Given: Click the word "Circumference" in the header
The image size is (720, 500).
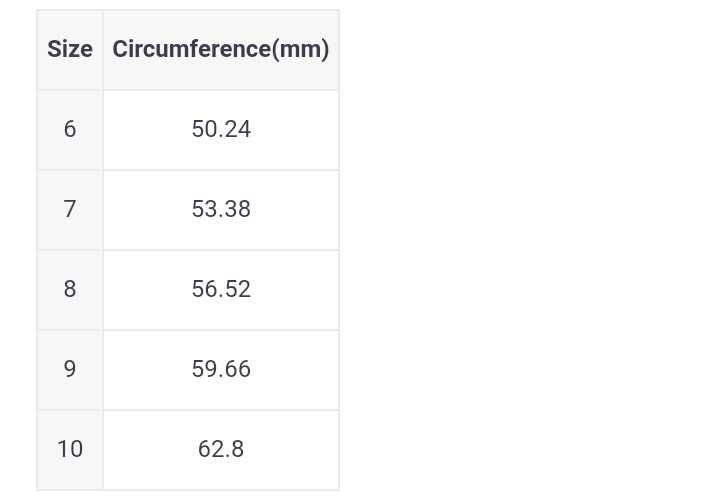Looking at the screenshot, I should click(191, 50).
